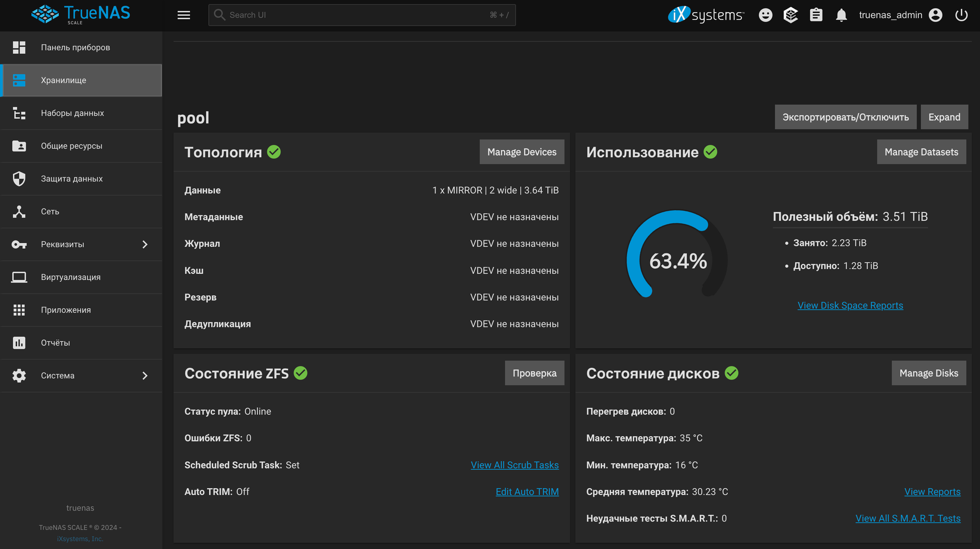980x549 pixels.
Task: Open the iXsystems, Inc. footer link
Action: [80, 539]
